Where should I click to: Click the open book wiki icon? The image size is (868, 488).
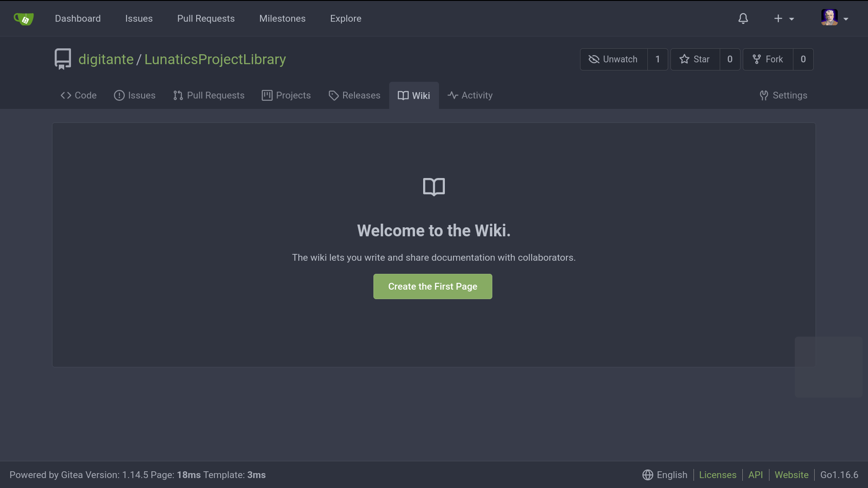point(434,187)
